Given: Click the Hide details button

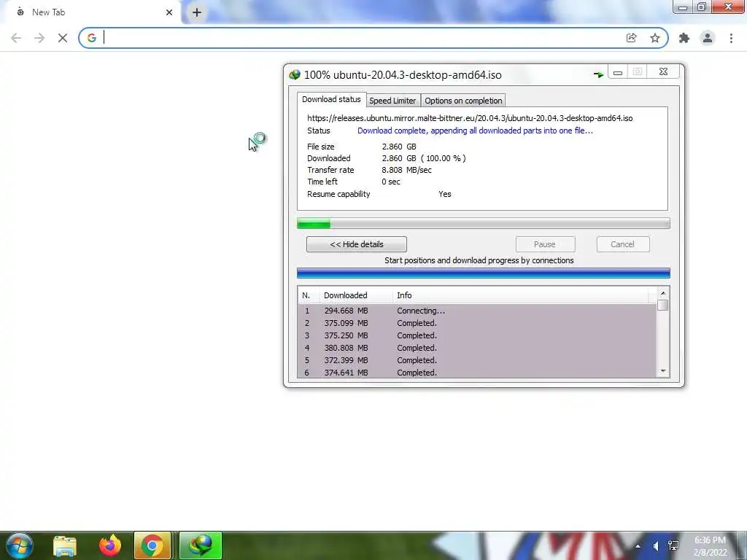Looking at the screenshot, I should coord(356,244).
